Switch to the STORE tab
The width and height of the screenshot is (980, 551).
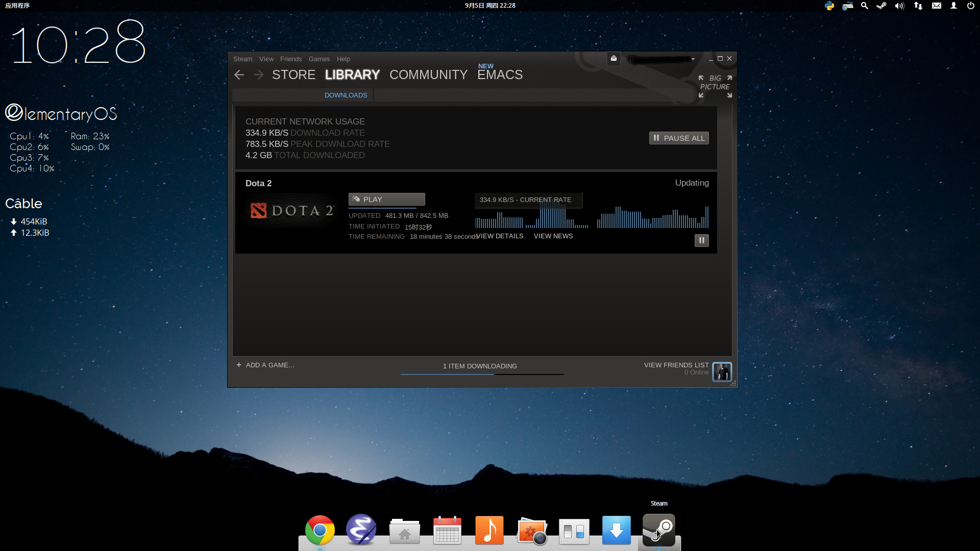tap(293, 75)
